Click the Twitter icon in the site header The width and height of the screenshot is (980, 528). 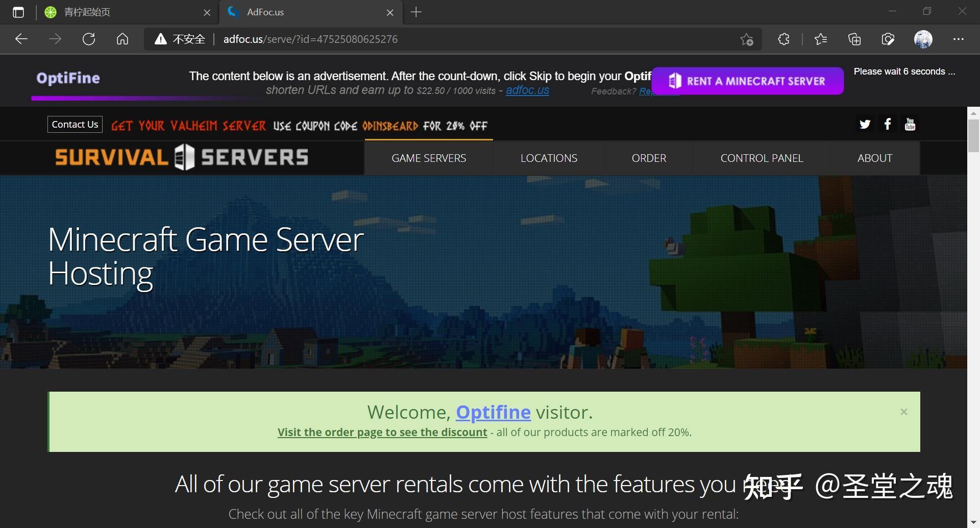865,124
